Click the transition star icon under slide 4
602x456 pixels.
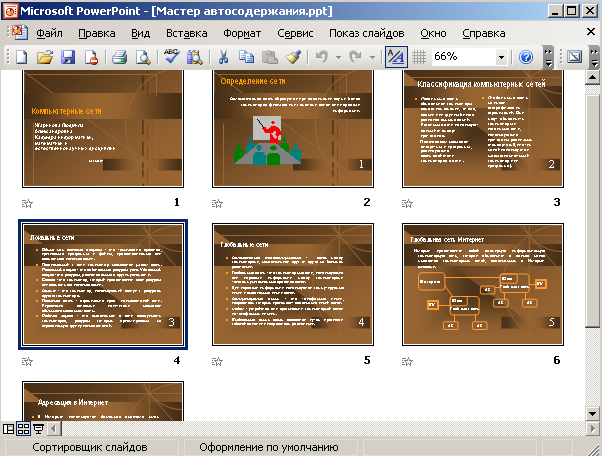point(27,361)
